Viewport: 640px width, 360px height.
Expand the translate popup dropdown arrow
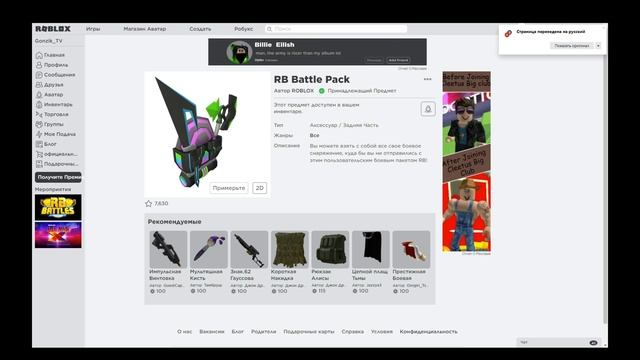(x=598, y=46)
